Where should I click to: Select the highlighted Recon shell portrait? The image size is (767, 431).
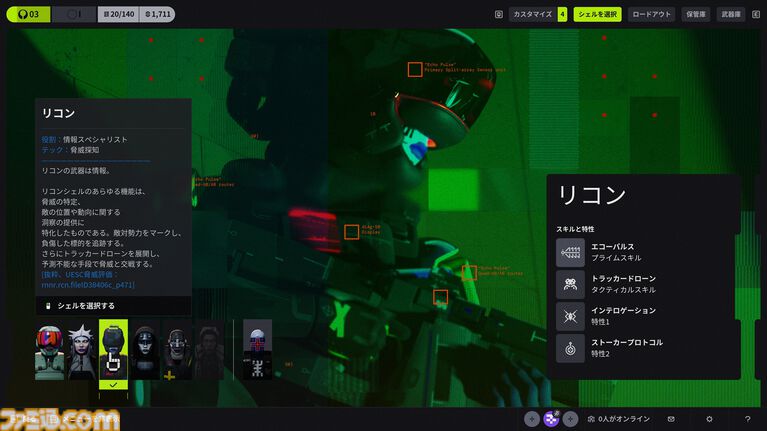pos(113,352)
